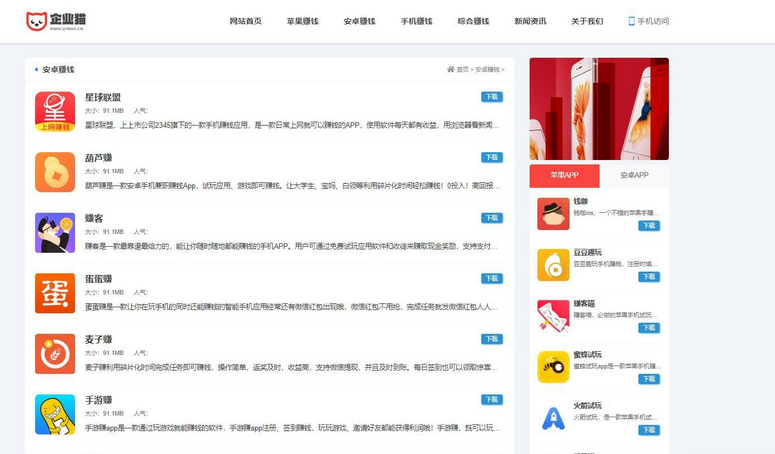Open the 星球联盟 app icon
775x454 pixels.
coord(55,112)
